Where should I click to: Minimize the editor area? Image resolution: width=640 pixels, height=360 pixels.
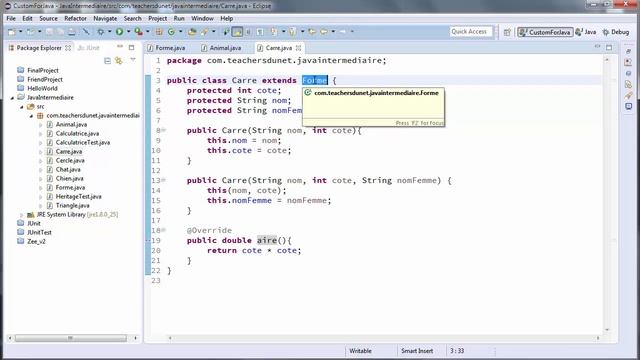[598, 47]
